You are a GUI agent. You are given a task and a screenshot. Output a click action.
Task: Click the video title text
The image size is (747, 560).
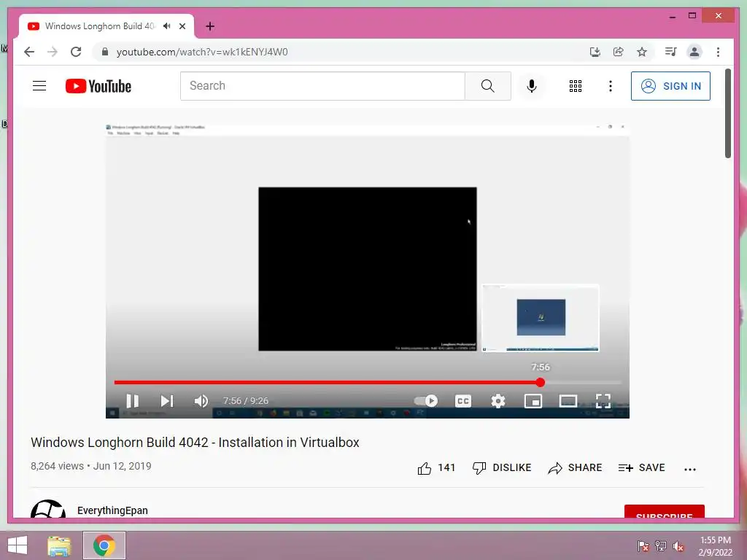coord(195,443)
